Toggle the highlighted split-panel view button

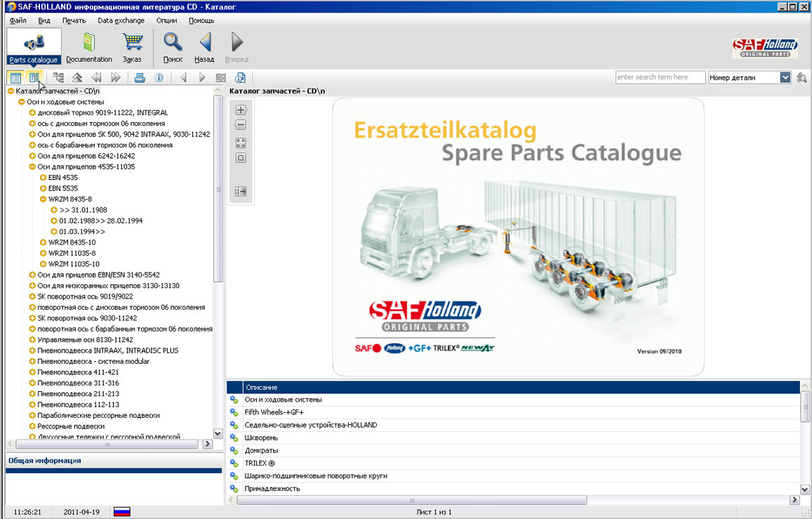[x=34, y=78]
